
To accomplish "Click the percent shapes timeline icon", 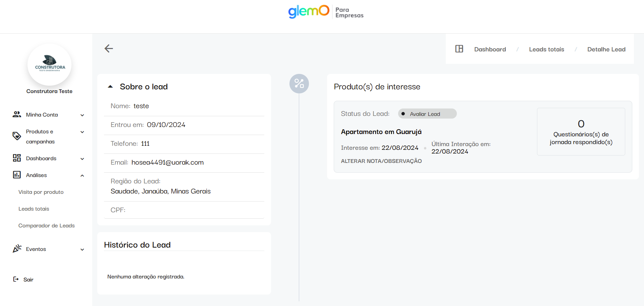I will point(299,84).
